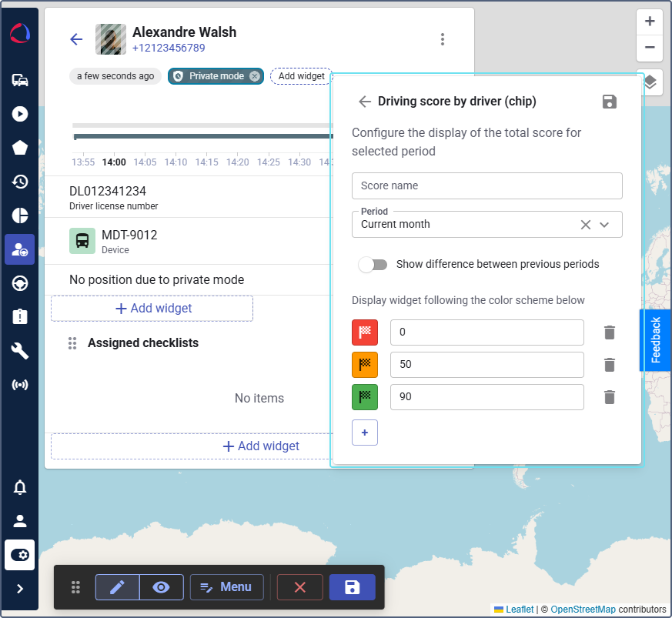The image size is (672, 618).
Task: Open the geofence pentagon sidebar icon
Action: click(20, 148)
